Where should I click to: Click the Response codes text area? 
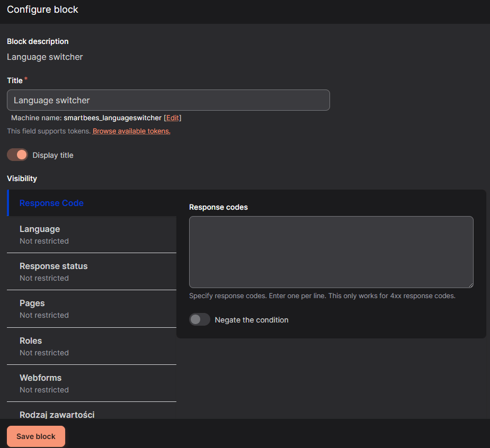331,252
